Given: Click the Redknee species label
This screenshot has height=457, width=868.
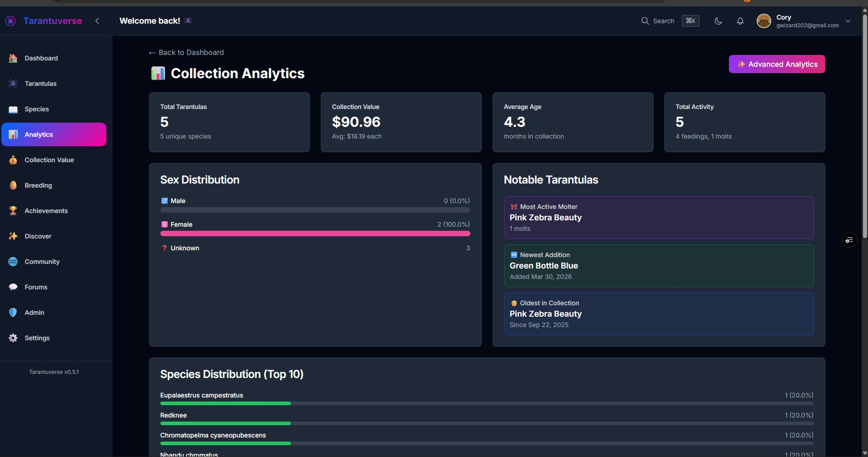Looking at the screenshot, I should pyautogui.click(x=174, y=415).
